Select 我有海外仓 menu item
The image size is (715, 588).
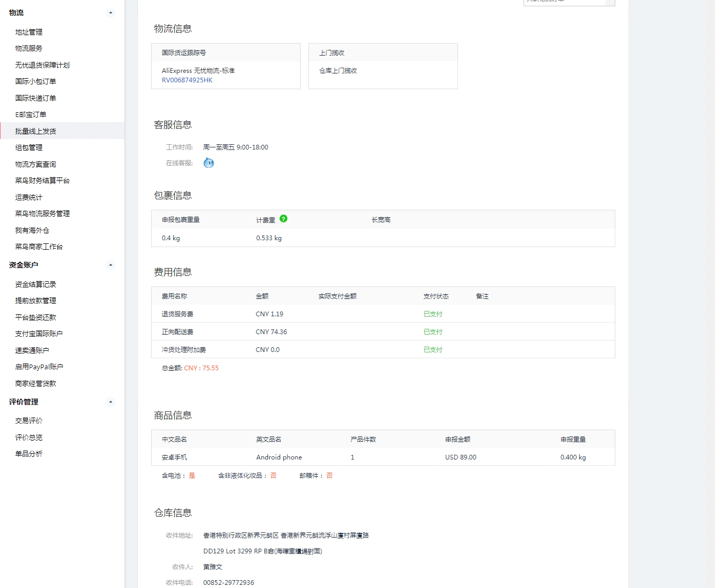tap(32, 230)
